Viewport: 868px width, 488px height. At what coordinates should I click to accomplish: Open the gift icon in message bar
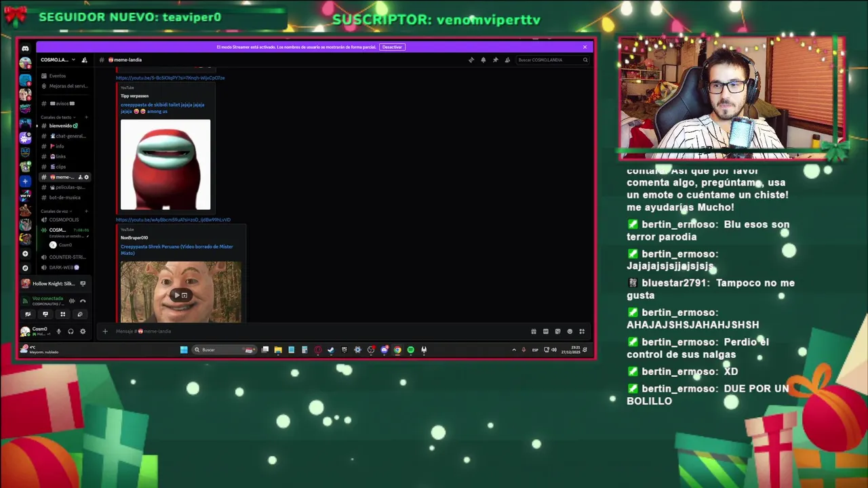click(534, 331)
